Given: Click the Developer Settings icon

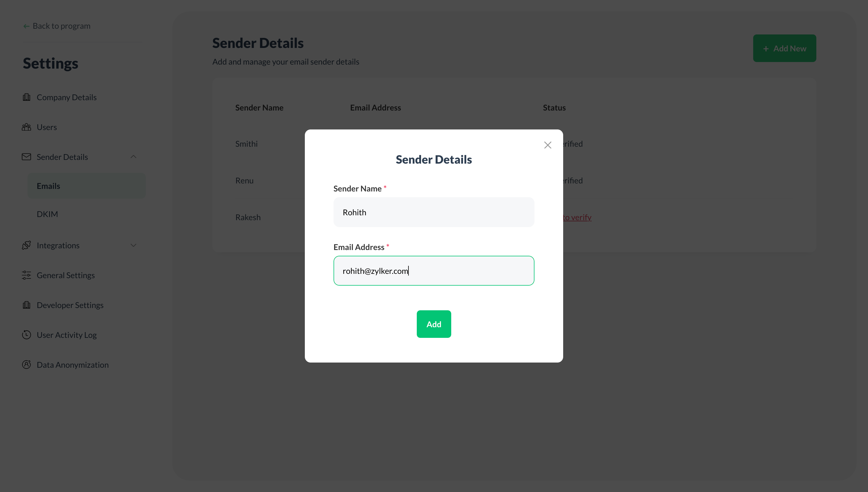Looking at the screenshot, I should tap(26, 305).
